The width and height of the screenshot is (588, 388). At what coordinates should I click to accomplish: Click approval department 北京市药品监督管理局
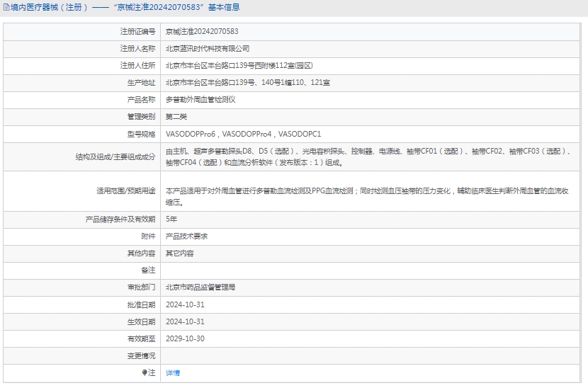coord(200,287)
